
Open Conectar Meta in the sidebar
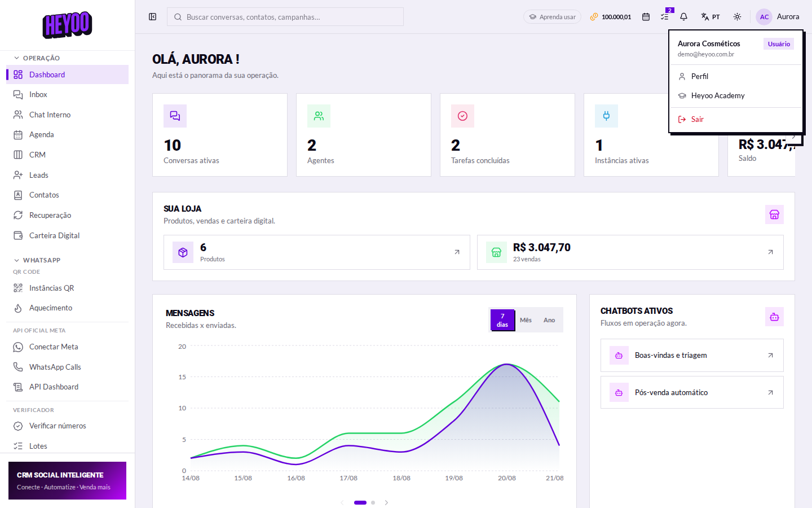coord(67,347)
